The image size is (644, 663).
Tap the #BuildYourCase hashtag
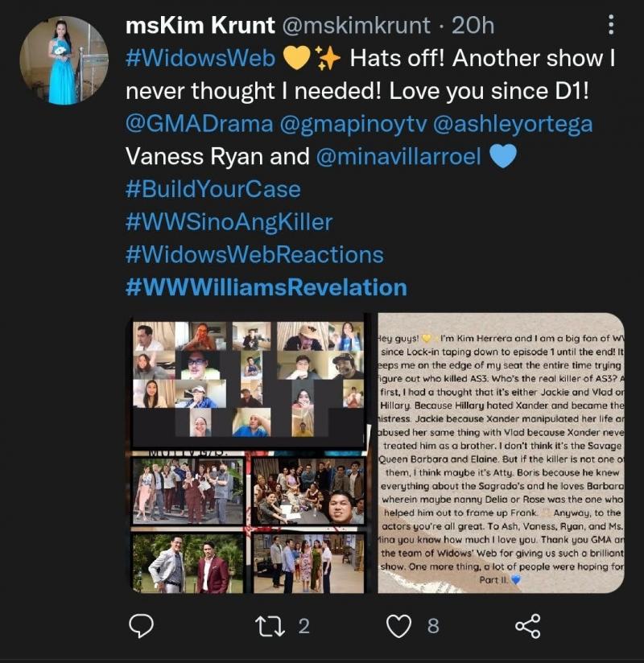[213, 189]
